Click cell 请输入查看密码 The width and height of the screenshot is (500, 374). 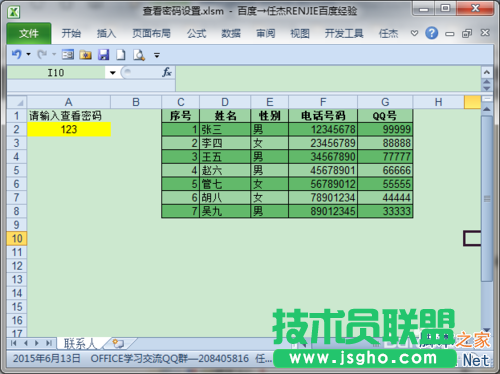(69, 116)
